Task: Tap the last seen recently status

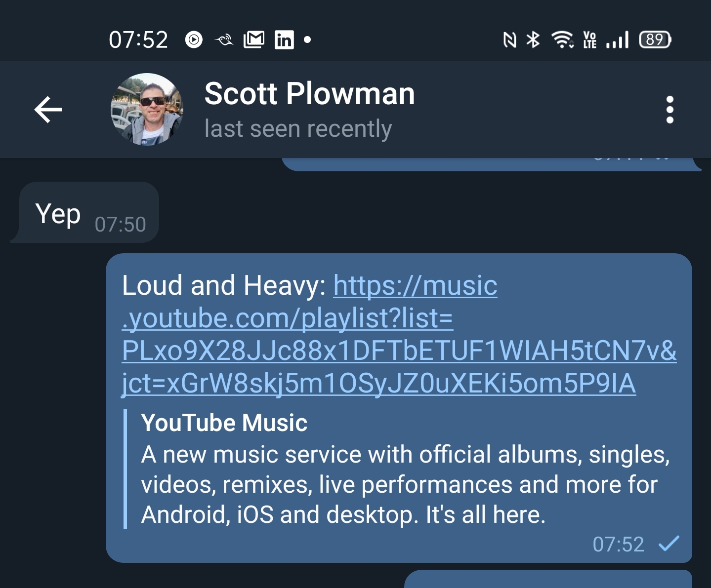Action: pyautogui.click(x=298, y=129)
